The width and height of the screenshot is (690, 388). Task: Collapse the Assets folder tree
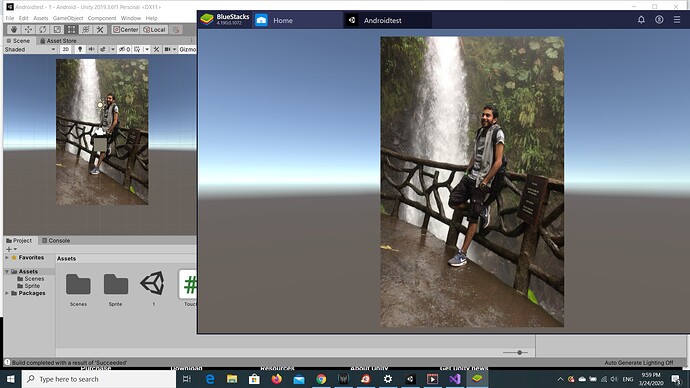[x=7, y=271]
